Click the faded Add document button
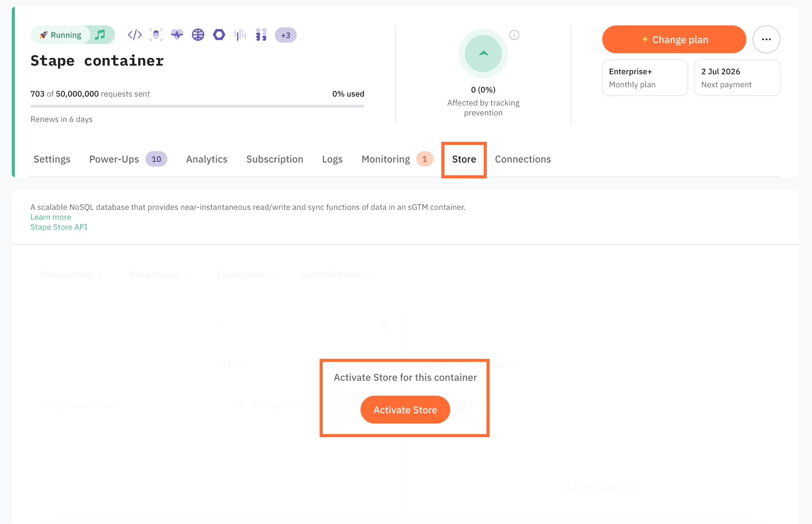 (278, 405)
